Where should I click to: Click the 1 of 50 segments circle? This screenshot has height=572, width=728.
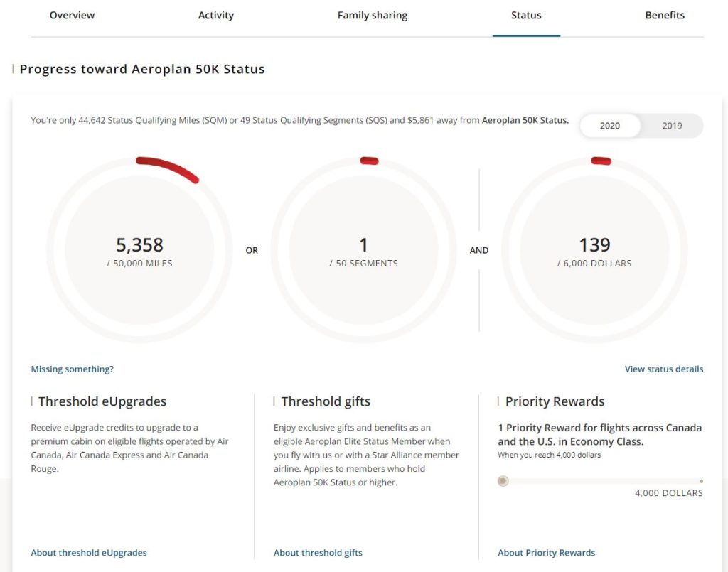click(x=364, y=250)
